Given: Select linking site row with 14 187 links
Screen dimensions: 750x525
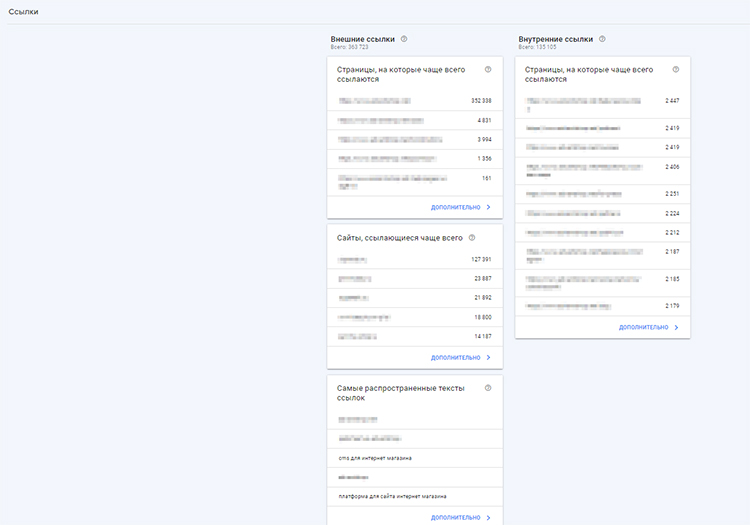Looking at the screenshot, I should coord(414,337).
